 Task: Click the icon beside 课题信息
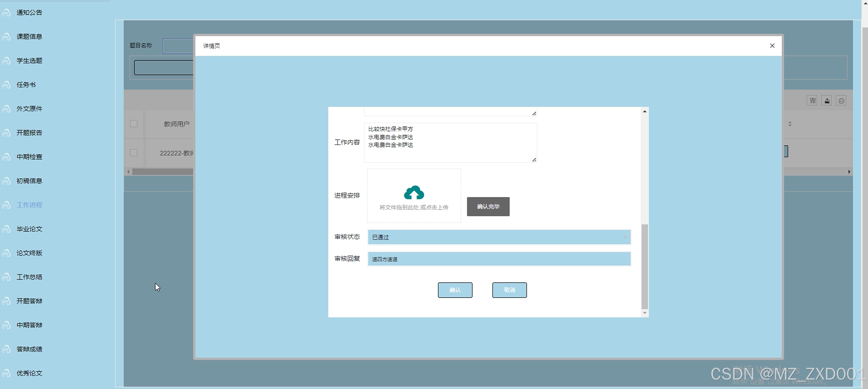pyautogui.click(x=6, y=37)
